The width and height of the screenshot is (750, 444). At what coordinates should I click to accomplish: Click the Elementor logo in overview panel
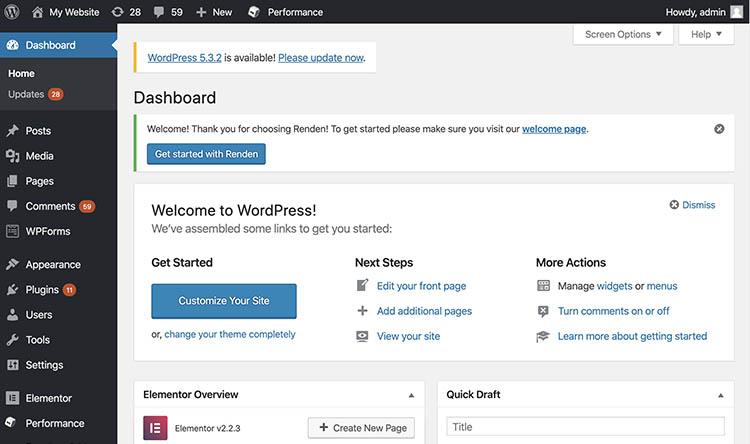[x=154, y=428]
